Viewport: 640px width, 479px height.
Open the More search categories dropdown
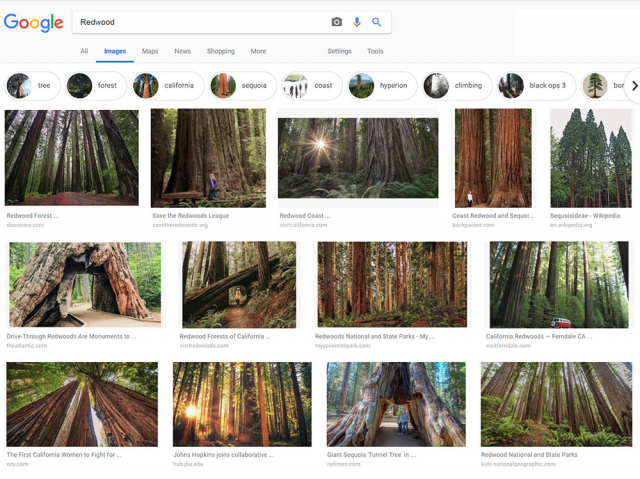point(258,51)
